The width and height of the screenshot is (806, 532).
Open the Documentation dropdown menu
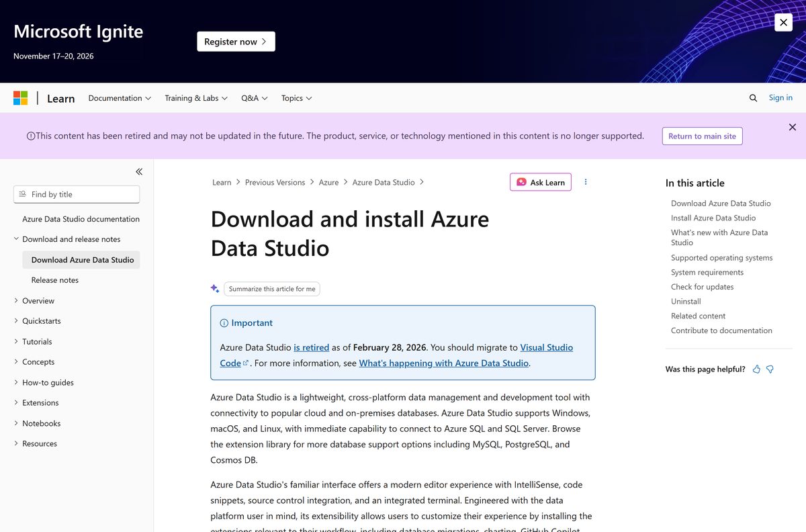tap(120, 98)
